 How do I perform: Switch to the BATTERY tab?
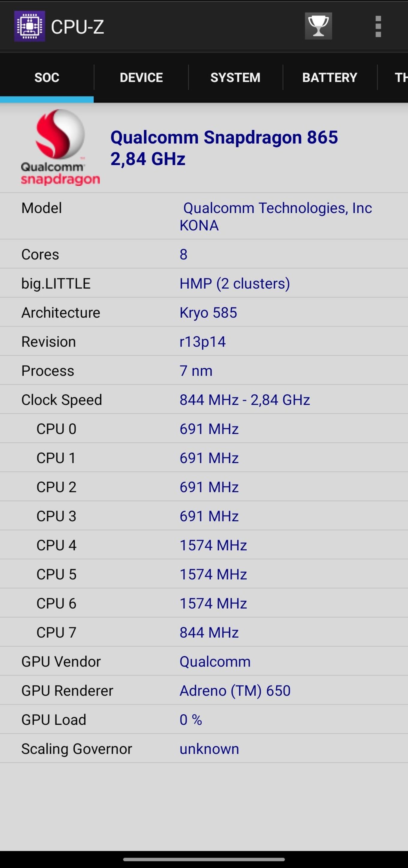[x=330, y=77]
